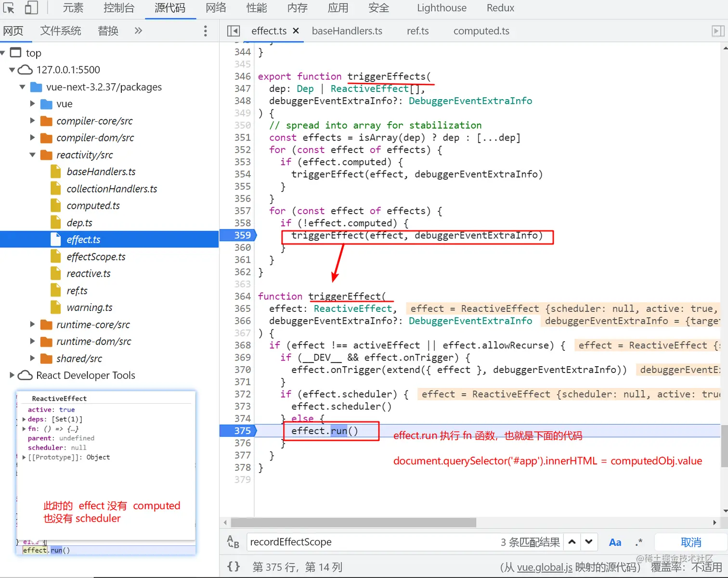
Task: Open computed.ts in the file tree
Action: 93,206
